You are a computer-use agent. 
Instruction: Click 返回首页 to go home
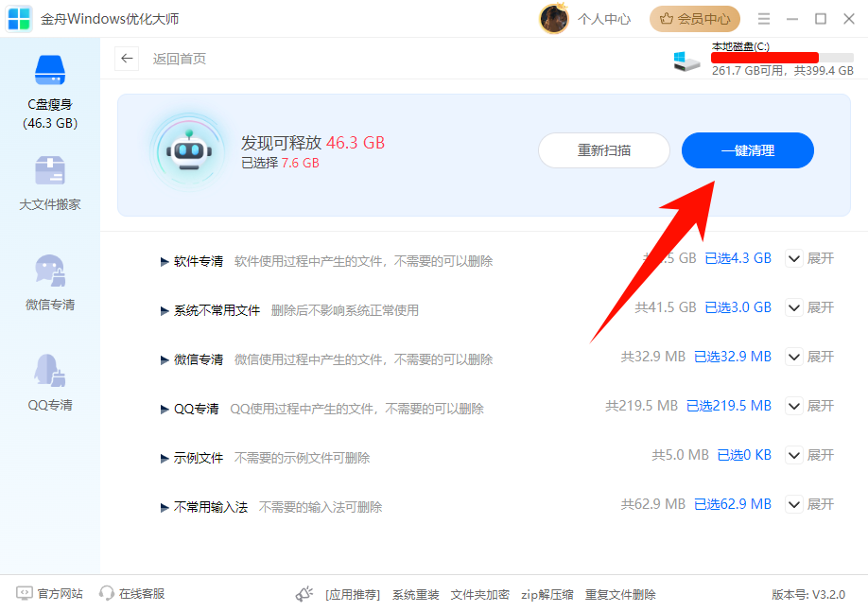pyautogui.click(x=182, y=59)
